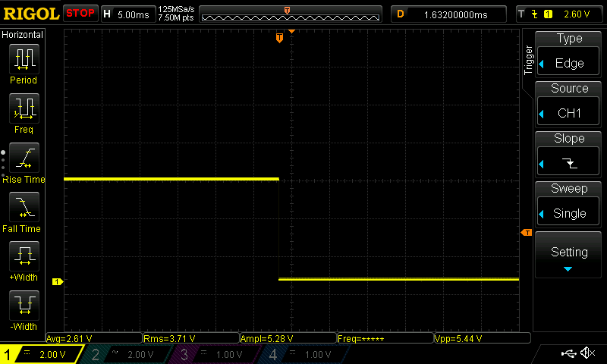Click the orange trigger level marker
Viewport: 607px width, 364px height.
525,232
